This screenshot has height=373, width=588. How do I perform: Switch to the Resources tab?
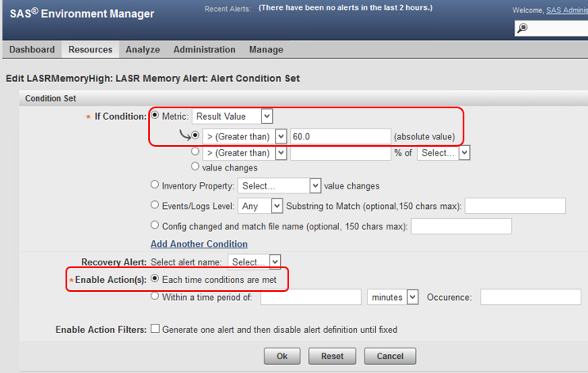point(90,49)
